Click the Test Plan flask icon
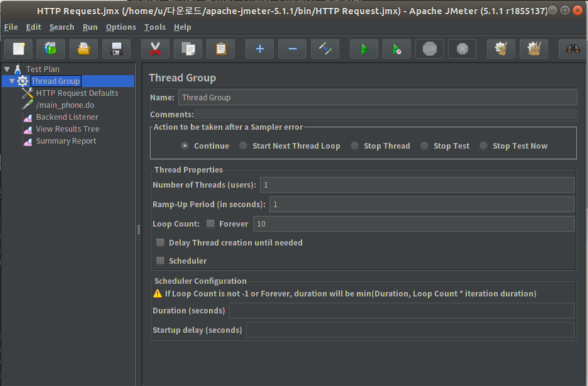This screenshot has height=386, width=588. click(x=18, y=69)
